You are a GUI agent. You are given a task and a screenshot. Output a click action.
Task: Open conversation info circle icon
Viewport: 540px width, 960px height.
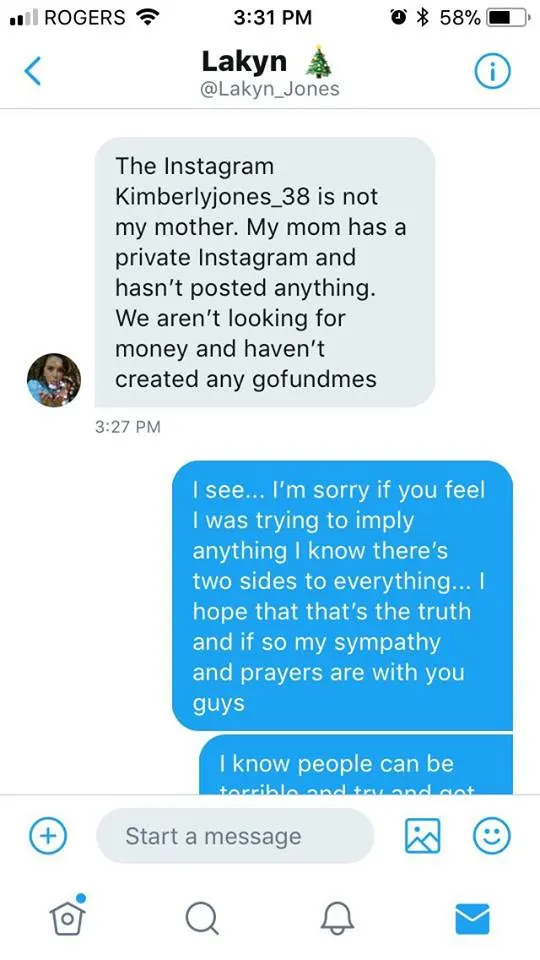(492, 73)
